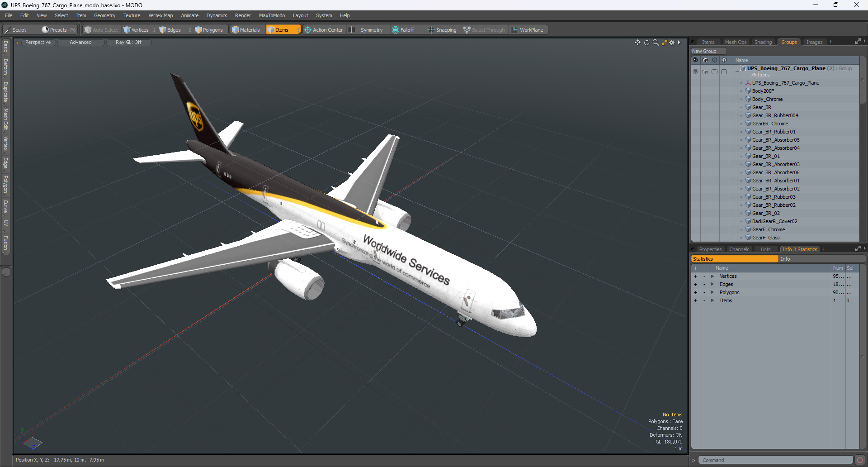Viewport: 868px width, 467px height.
Task: Open the Geometry menu
Action: (x=104, y=15)
